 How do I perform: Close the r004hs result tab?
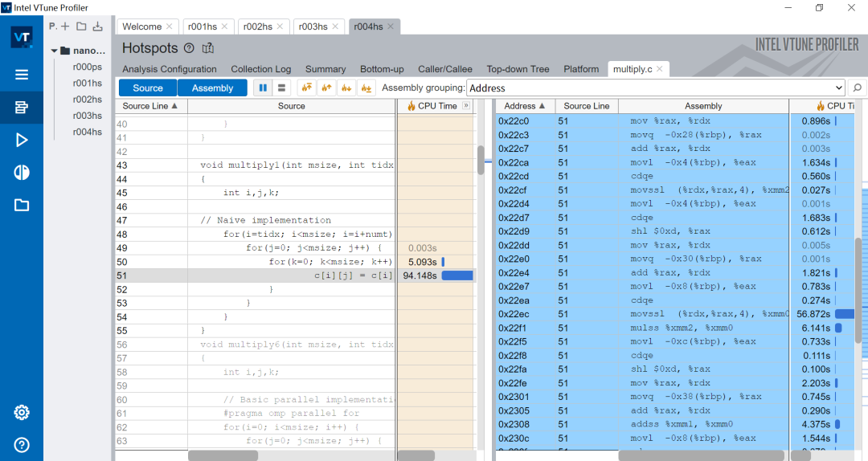click(x=391, y=26)
